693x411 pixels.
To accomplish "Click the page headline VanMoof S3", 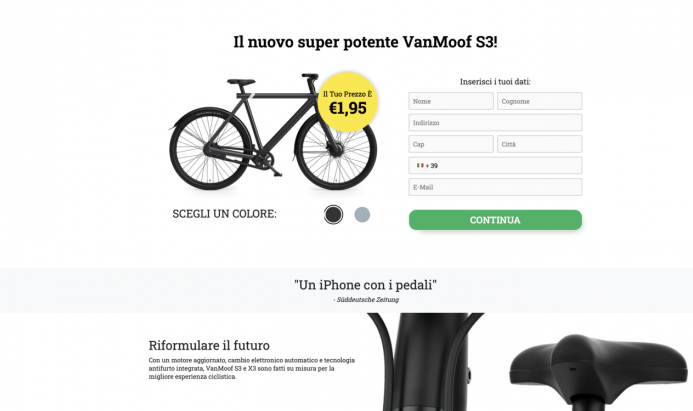I will (x=366, y=42).
